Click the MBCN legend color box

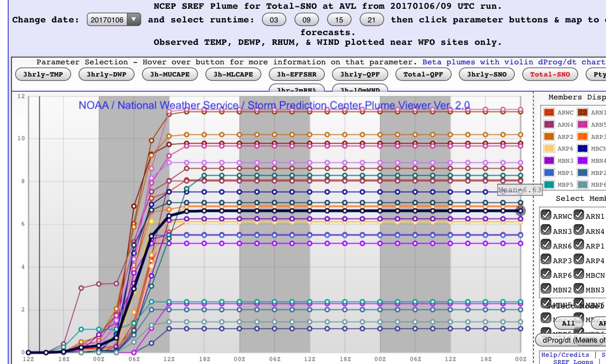click(x=583, y=149)
